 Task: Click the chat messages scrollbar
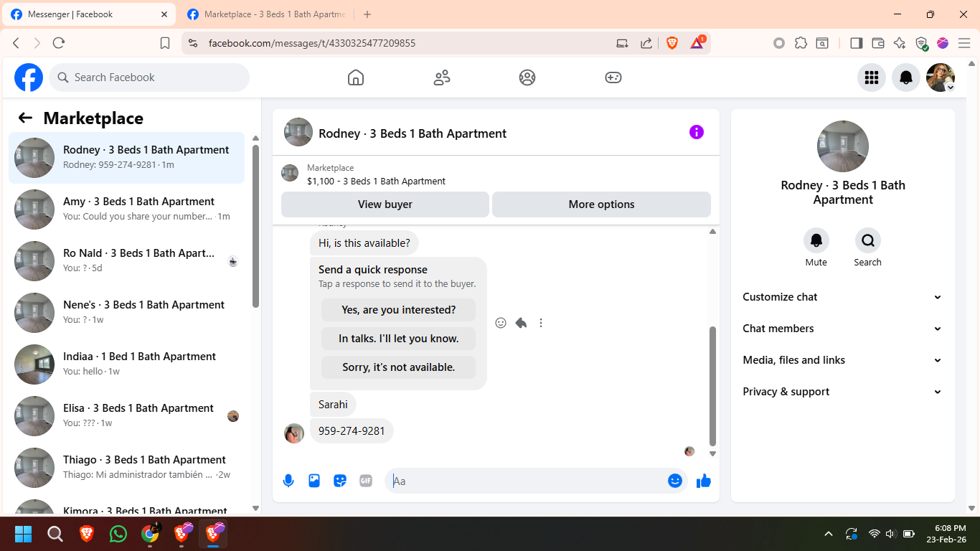712,386
